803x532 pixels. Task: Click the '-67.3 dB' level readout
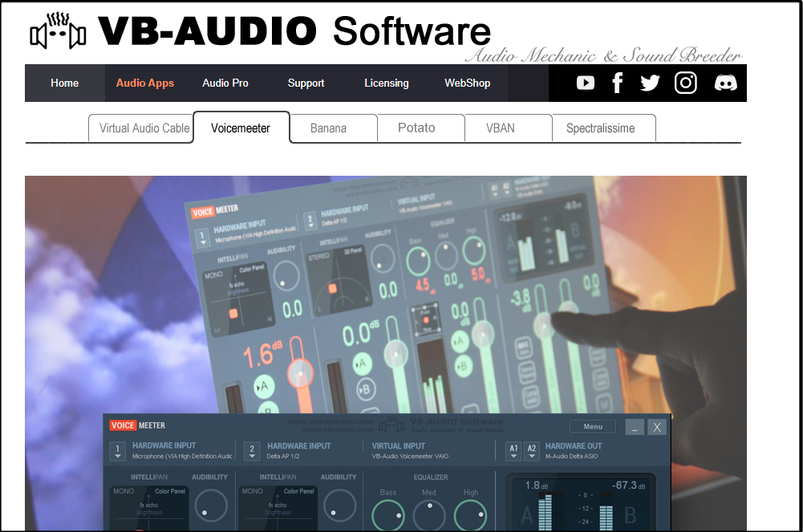628,485
